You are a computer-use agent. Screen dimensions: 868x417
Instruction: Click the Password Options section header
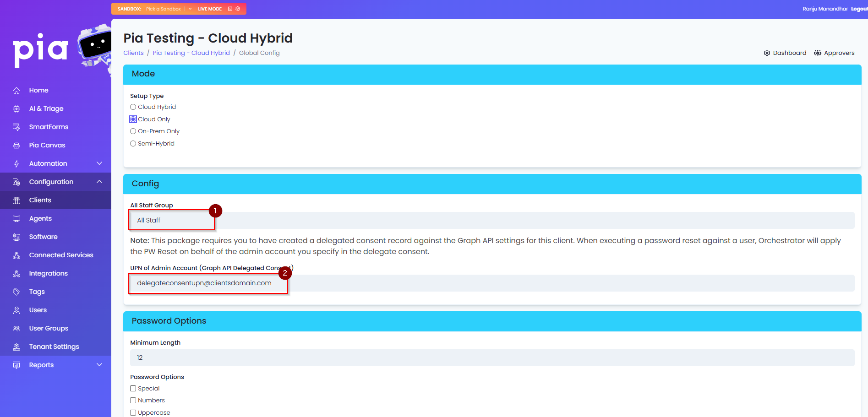point(492,321)
